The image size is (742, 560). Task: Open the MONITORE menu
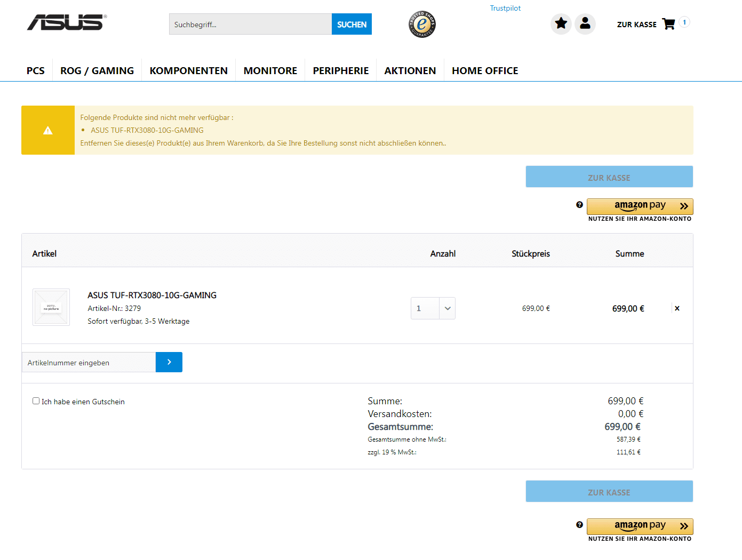270,70
